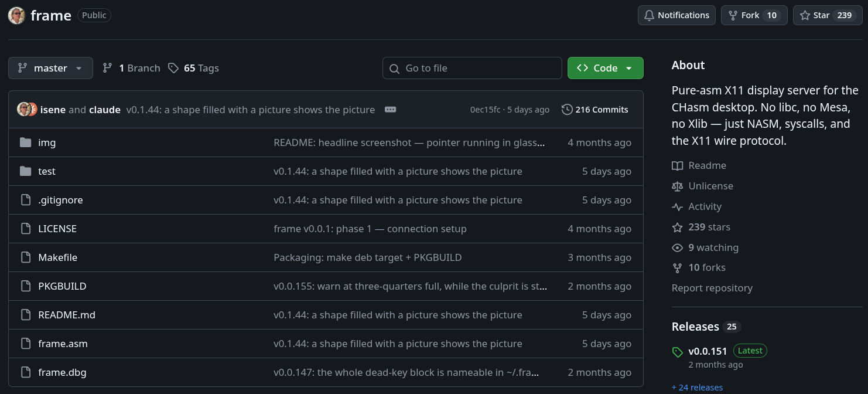Click the test folder icon

pyautogui.click(x=25, y=171)
